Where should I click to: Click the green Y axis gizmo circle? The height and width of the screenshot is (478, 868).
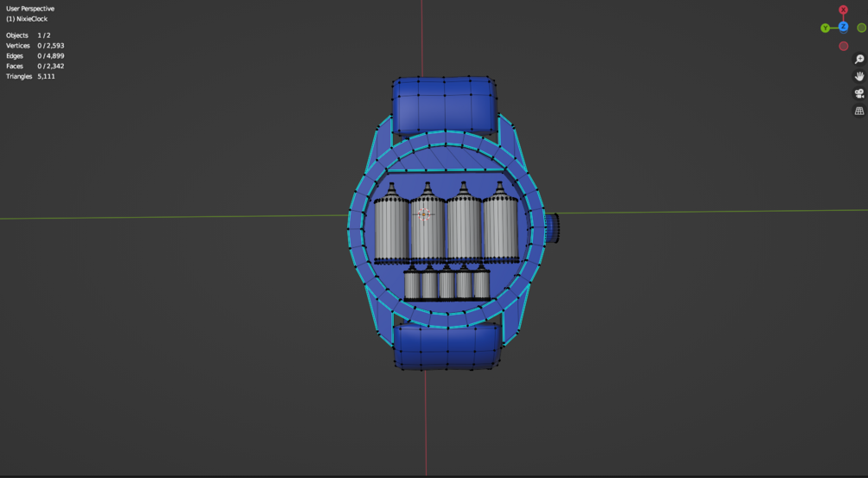(826, 28)
